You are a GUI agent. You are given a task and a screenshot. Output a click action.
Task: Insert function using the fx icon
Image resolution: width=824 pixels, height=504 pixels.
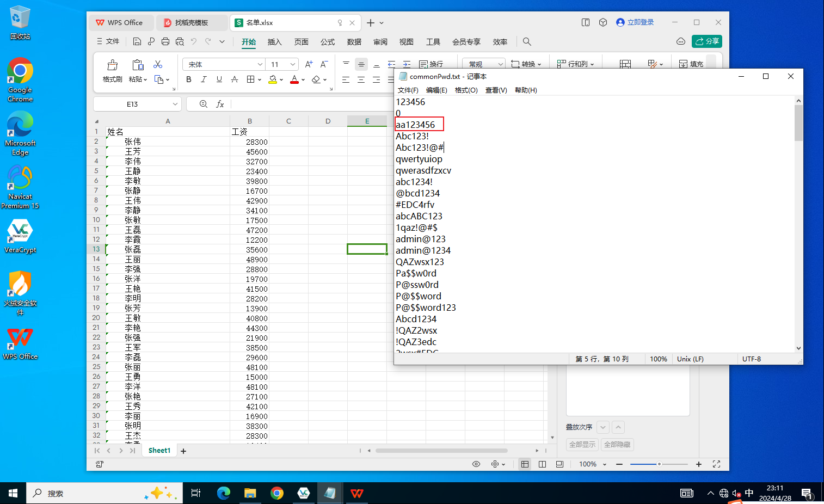[x=220, y=104]
